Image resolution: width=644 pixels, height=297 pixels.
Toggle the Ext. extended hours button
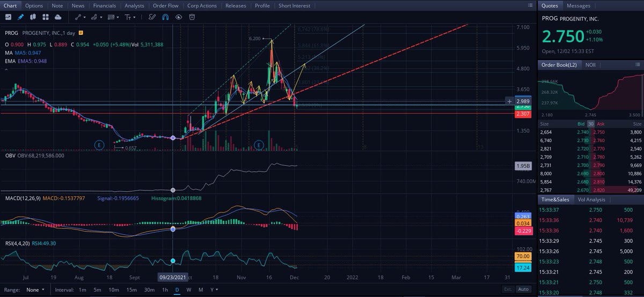coord(508,290)
